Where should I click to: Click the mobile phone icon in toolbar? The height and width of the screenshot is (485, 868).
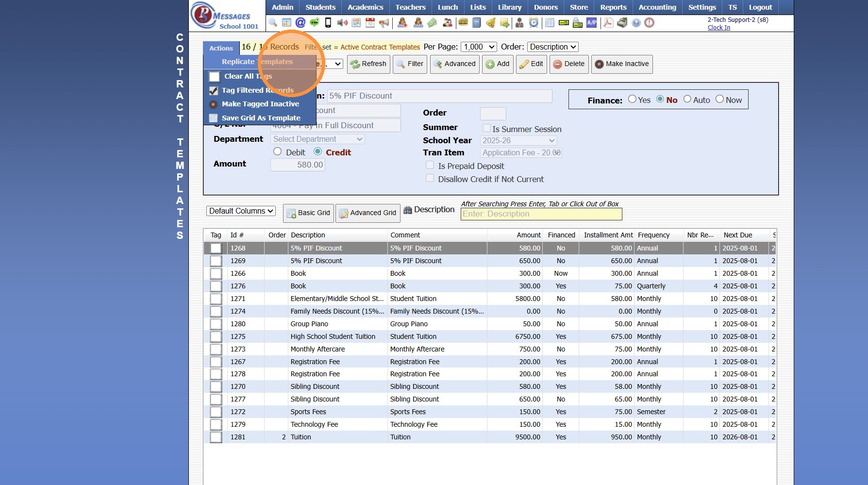(x=328, y=23)
